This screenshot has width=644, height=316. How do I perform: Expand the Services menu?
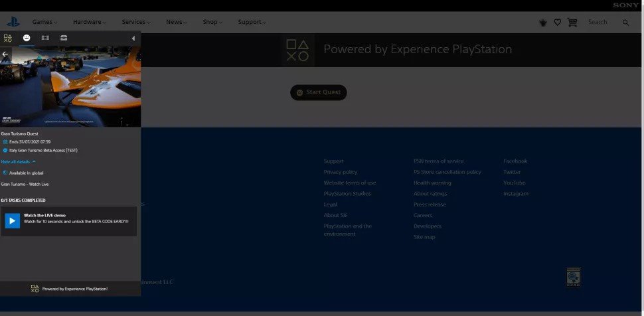(x=136, y=22)
